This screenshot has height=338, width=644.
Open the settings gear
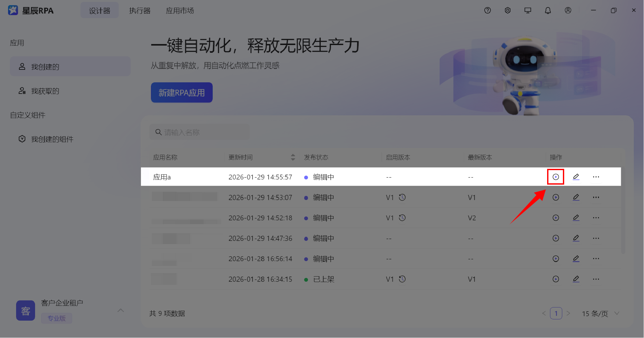[508, 10]
